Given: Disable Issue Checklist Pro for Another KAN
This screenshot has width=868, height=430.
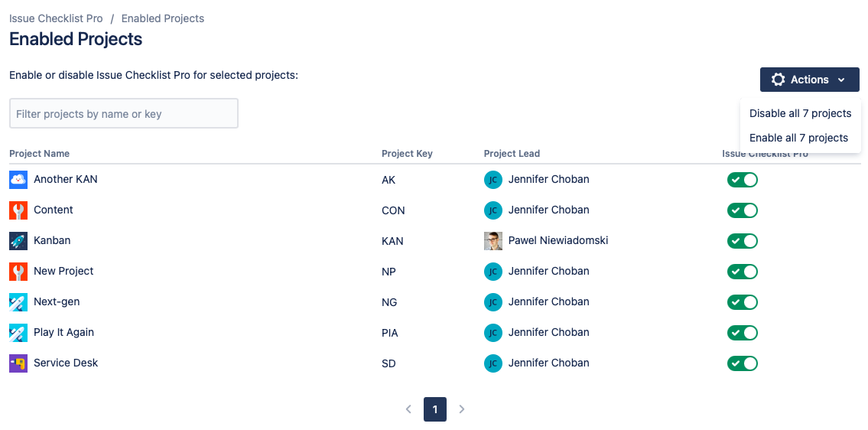Looking at the screenshot, I should pos(742,180).
